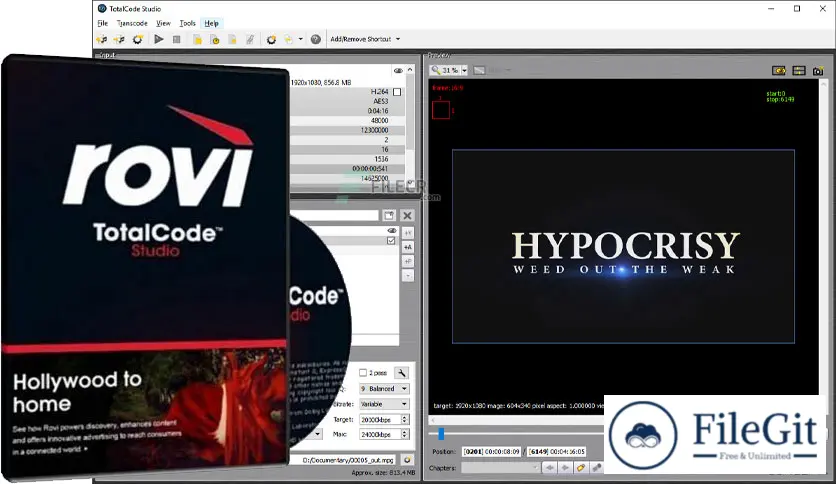
Task: Click the blue preview position slider handle
Action: tap(441, 434)
